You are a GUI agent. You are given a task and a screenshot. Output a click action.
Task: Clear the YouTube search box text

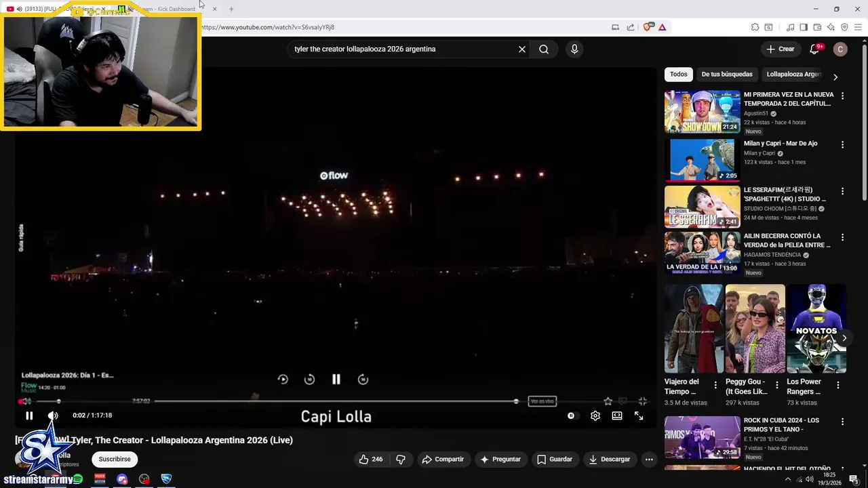pyautogui.click(x=522, y=49)
